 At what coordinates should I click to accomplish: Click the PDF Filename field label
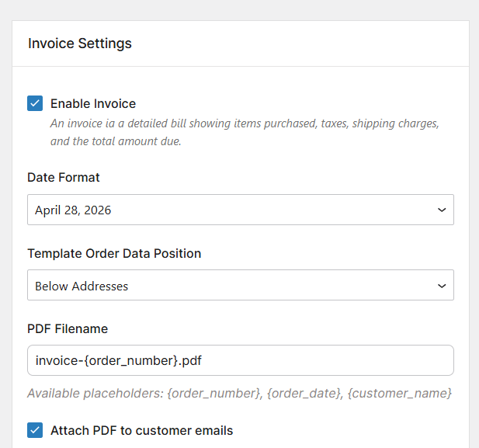[68, 328]
